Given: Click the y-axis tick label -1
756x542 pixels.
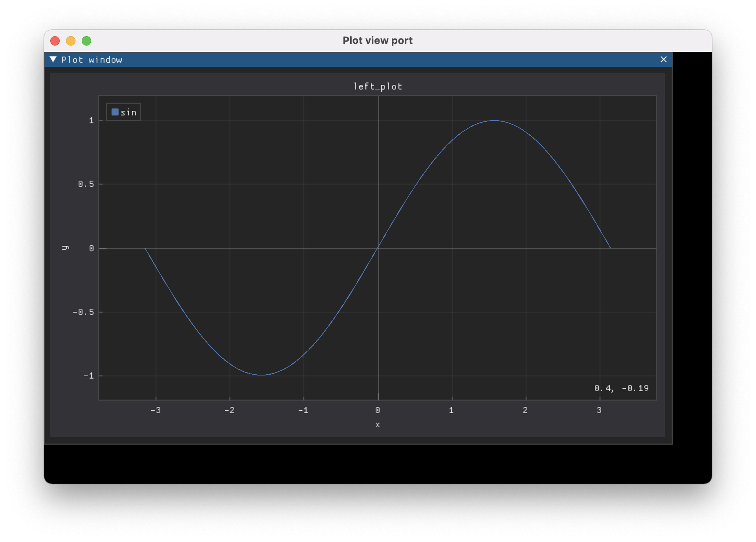Looking at the screenshot, I should pyautogui.click(x=88, y=376).
